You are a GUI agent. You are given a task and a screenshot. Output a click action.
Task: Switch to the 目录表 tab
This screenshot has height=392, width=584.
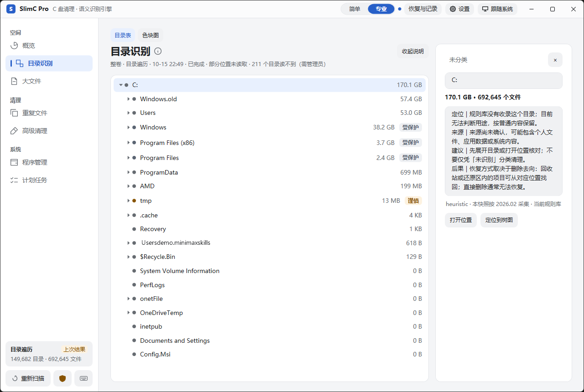click(123, 35)
